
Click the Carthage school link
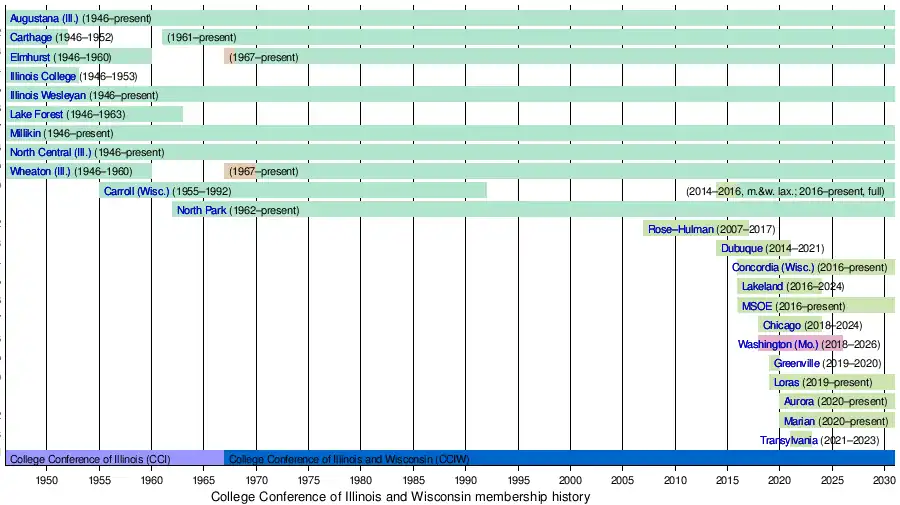click(x=32, y=38)
